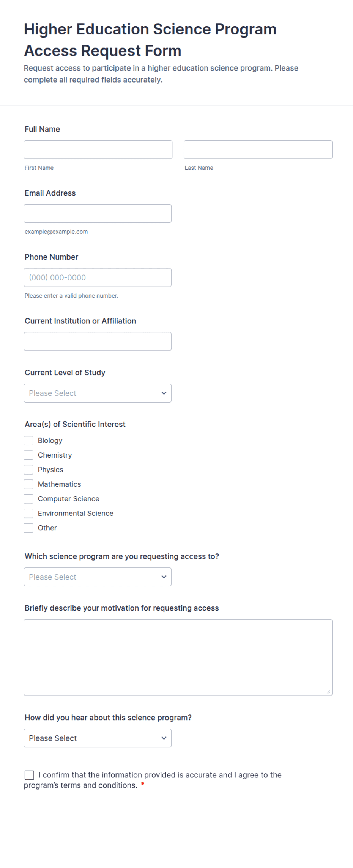
Task: Click the chevron arrow on Level of Study
Action: pyautogui.click(x=164, y=393)
